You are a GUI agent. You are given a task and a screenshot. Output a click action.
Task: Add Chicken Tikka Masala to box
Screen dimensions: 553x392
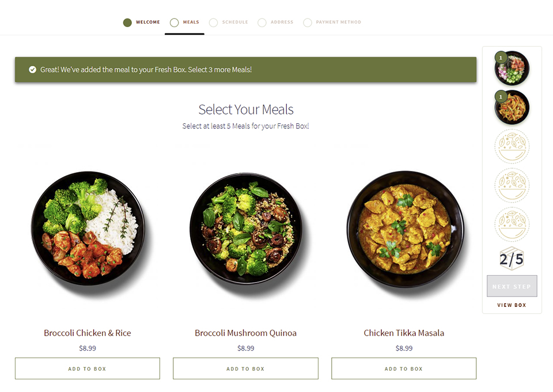(x=404, y=369)
